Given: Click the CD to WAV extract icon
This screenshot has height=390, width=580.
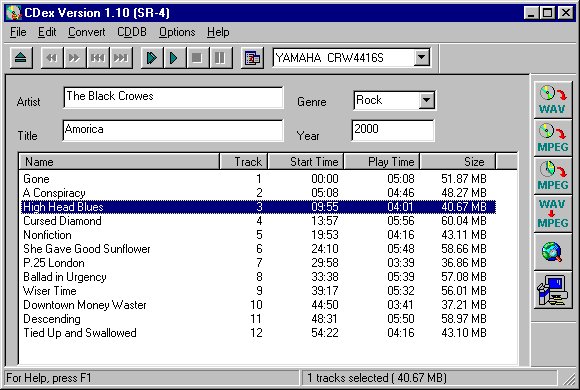Looking at the screenshot, I should pos(553,100).
